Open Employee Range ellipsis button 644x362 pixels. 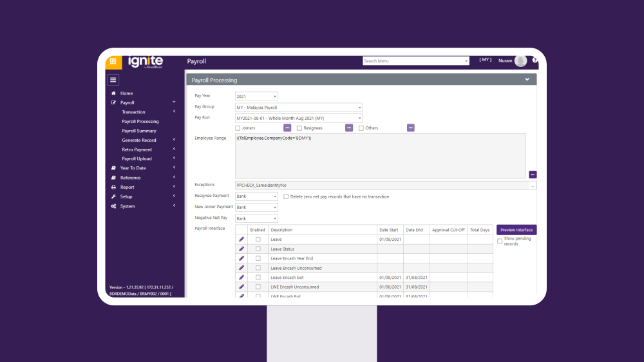coord(533,174)
